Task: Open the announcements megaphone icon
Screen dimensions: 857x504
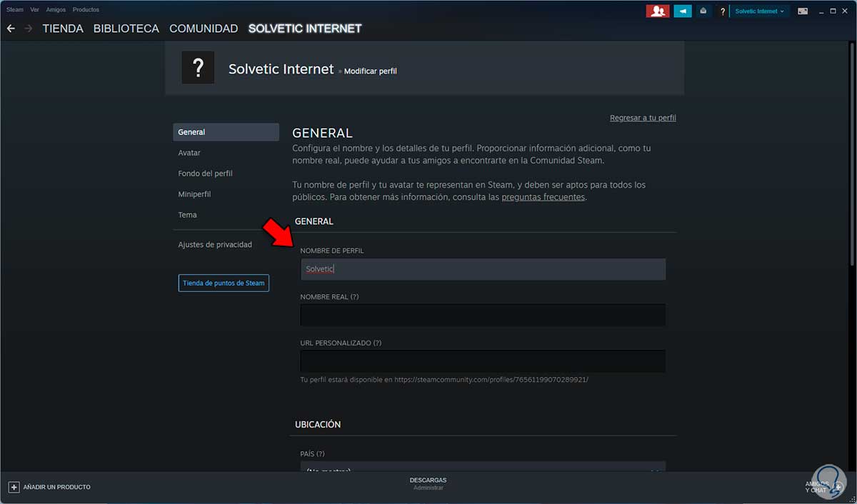Action: [683, 11]
